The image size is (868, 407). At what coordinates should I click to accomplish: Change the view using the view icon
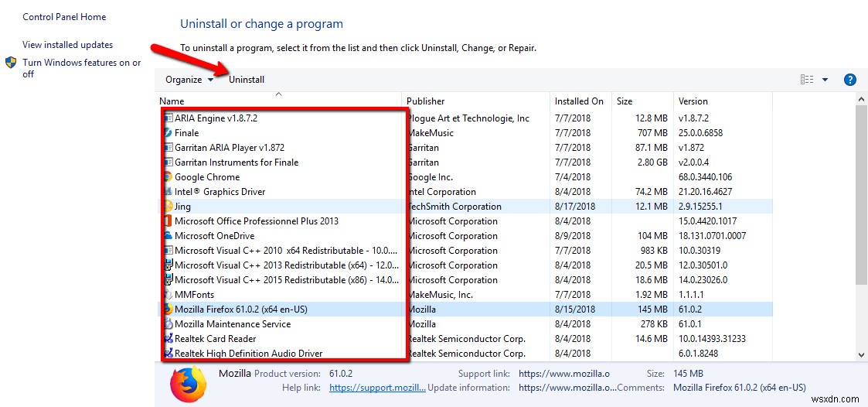pos(807,79)
